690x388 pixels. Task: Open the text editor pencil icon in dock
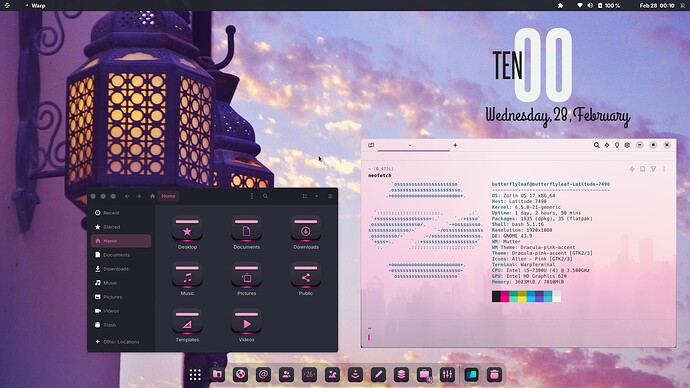click(x=378, y=375)
